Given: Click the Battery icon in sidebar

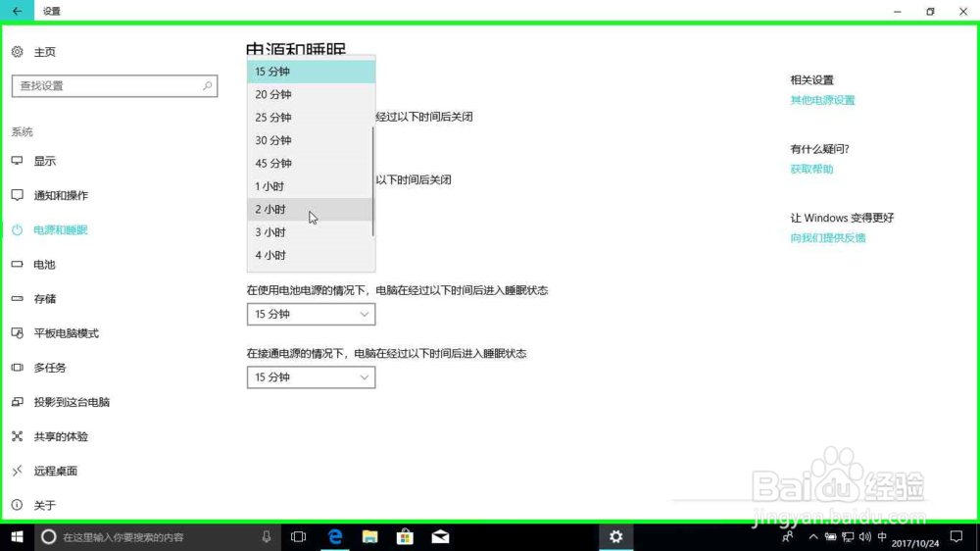Looking at the screenshot, I should point(18,265).
